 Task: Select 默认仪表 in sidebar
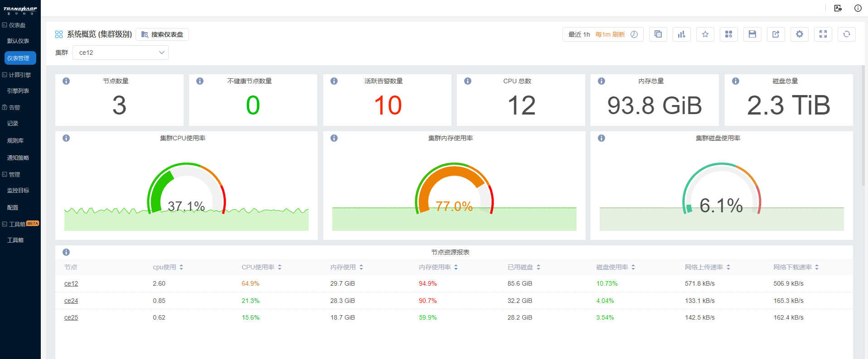click(18, 41)
